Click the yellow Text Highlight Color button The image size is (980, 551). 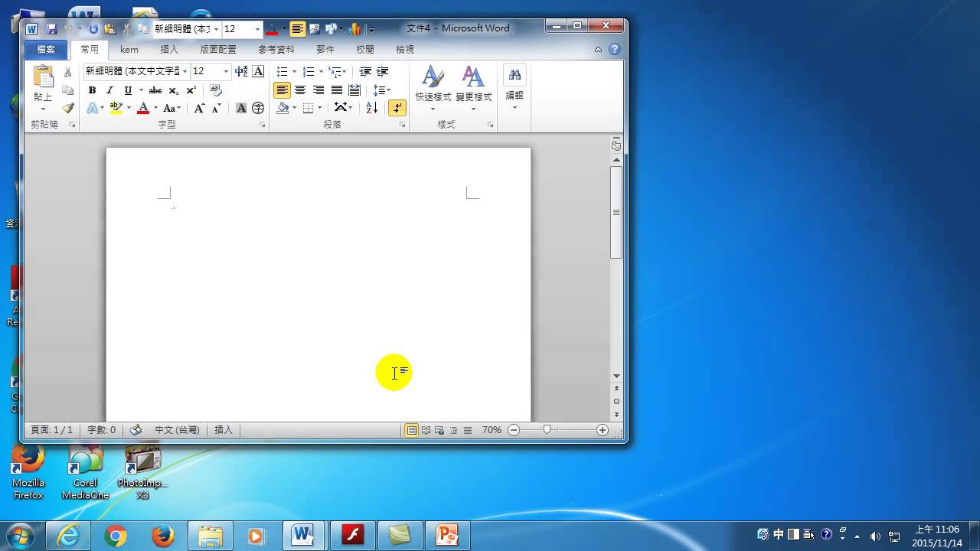pyautogui.click(x=116, y=109)
